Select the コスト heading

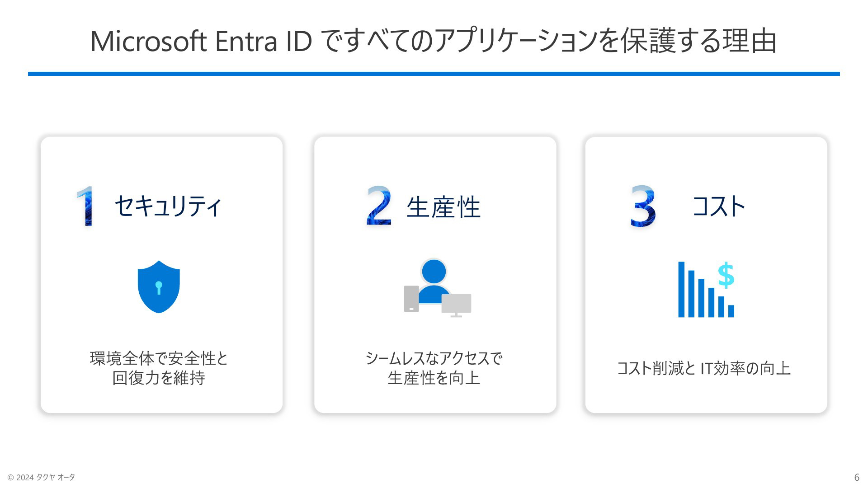(719, 206)
